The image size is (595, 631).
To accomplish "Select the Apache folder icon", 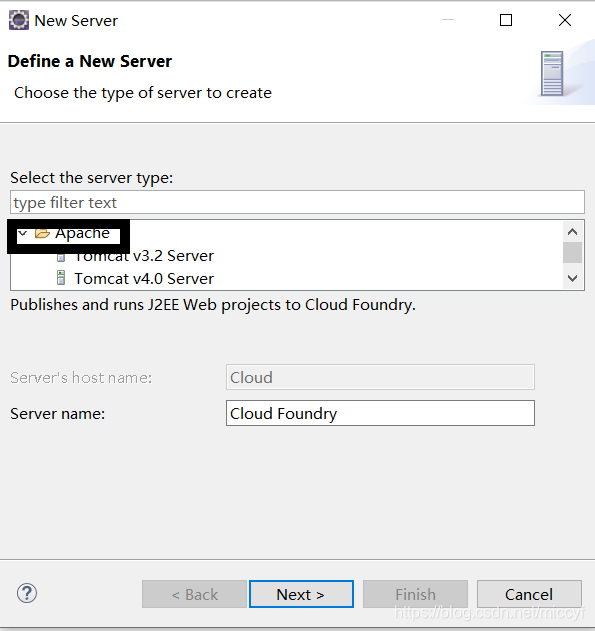I will [x=42, y=233].
